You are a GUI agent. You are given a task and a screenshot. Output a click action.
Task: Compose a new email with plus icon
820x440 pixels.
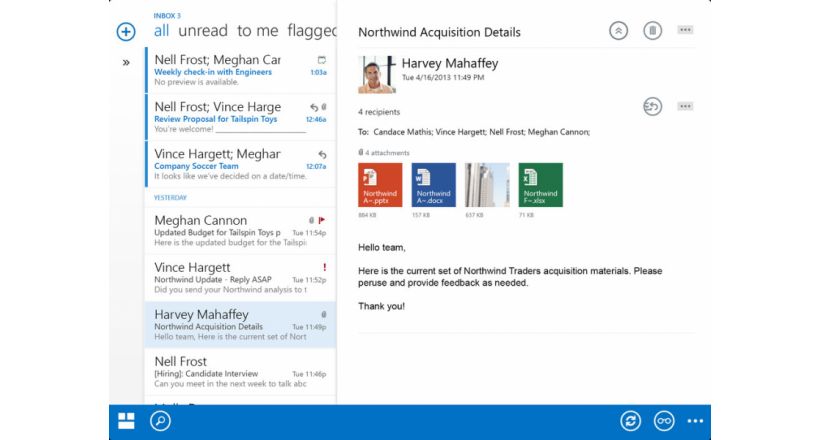[126, 31]
